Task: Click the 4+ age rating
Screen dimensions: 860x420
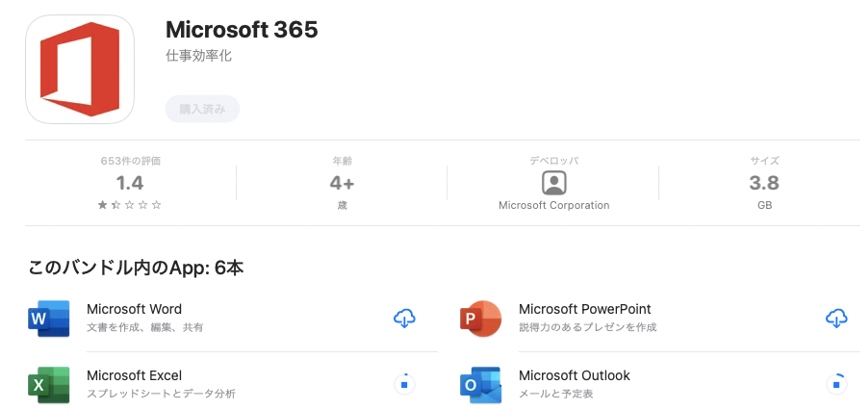Action: click(342, 183)
